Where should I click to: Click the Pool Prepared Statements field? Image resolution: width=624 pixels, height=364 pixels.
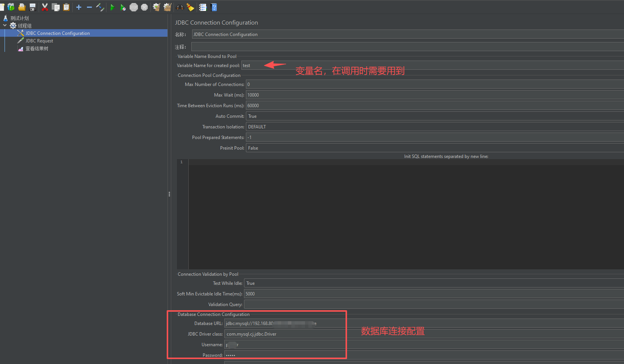click(x=435, y=137)
